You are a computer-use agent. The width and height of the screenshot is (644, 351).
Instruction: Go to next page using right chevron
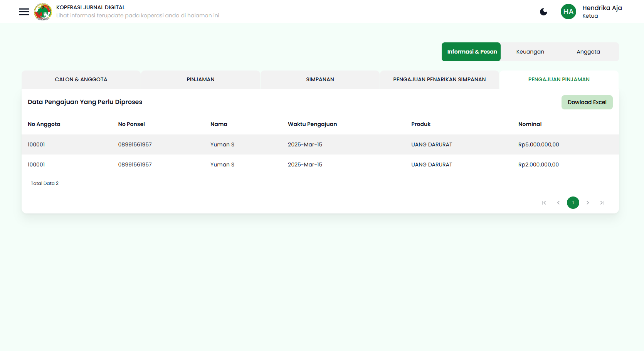click(x=588, y=203)
